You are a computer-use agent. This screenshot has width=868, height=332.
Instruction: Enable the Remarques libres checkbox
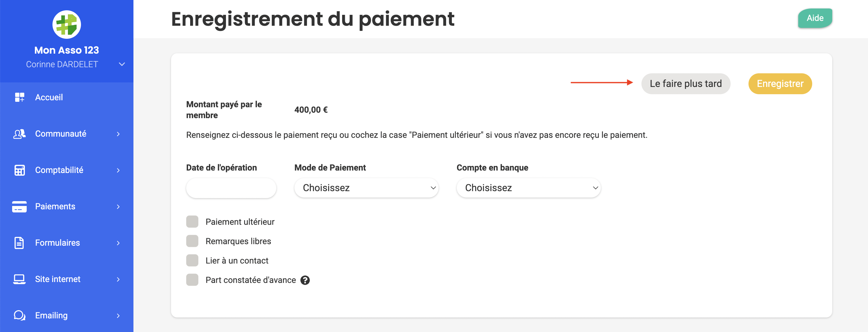tap(192, 241)
